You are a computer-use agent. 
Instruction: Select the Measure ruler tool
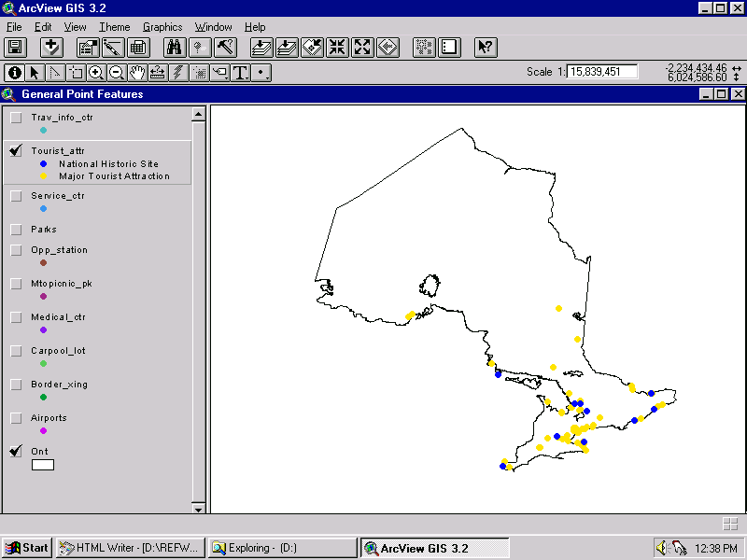[158, 73]
